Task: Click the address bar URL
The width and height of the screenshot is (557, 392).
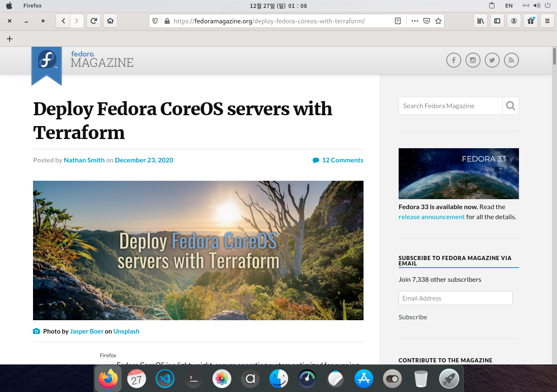Action: tap(269, 21)
